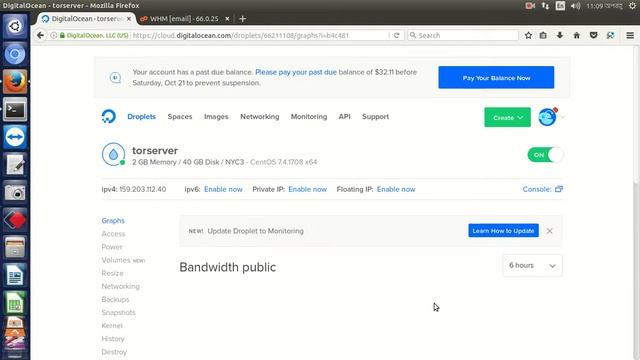The width and height of the screenshot is (640, 360).
Task: Open the Pocket icon in the toolbar
Action: click(x=593, y=36)
